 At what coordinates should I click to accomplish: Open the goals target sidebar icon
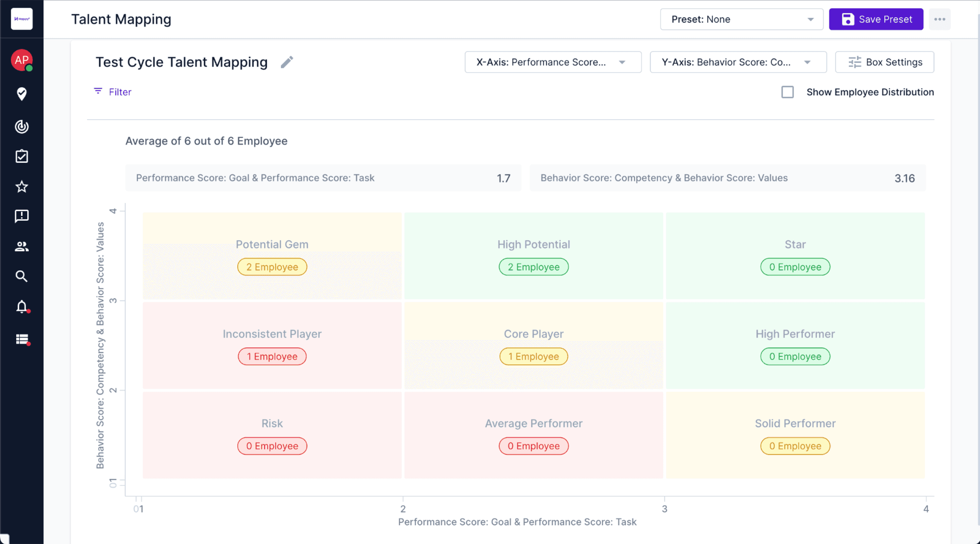pyautogui.click(x=22, y=127)
